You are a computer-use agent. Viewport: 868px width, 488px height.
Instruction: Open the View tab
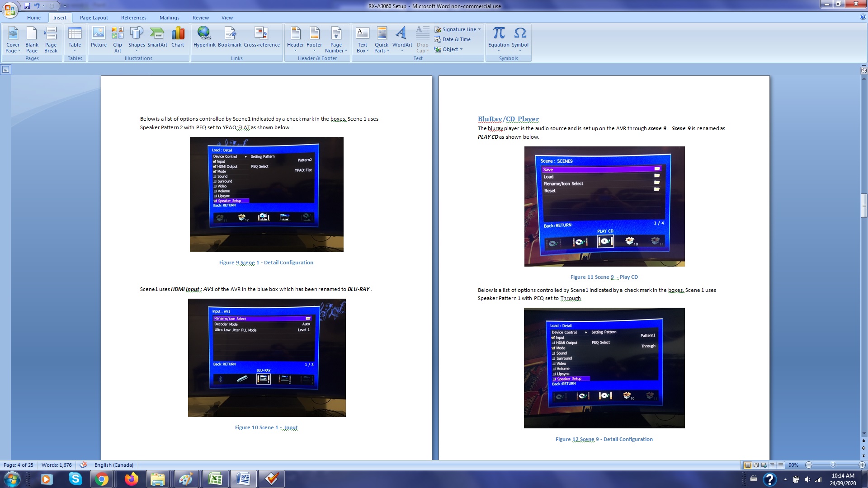click(x=227, y=18)
